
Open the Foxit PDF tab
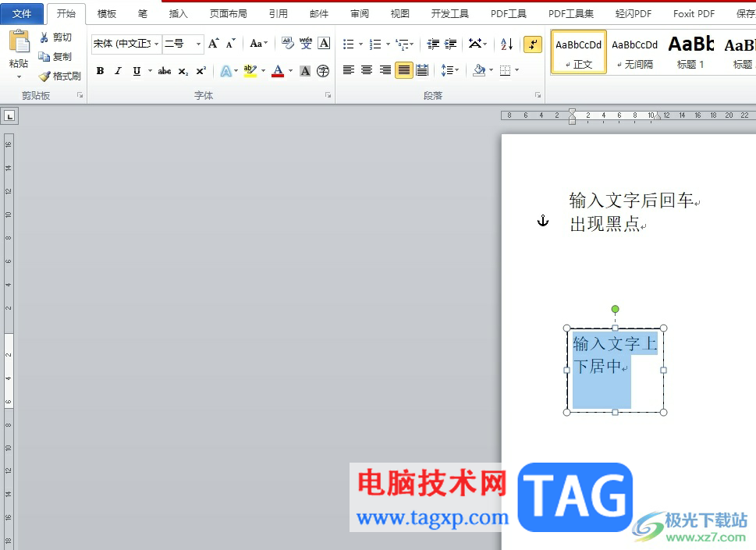click(694, 14)
